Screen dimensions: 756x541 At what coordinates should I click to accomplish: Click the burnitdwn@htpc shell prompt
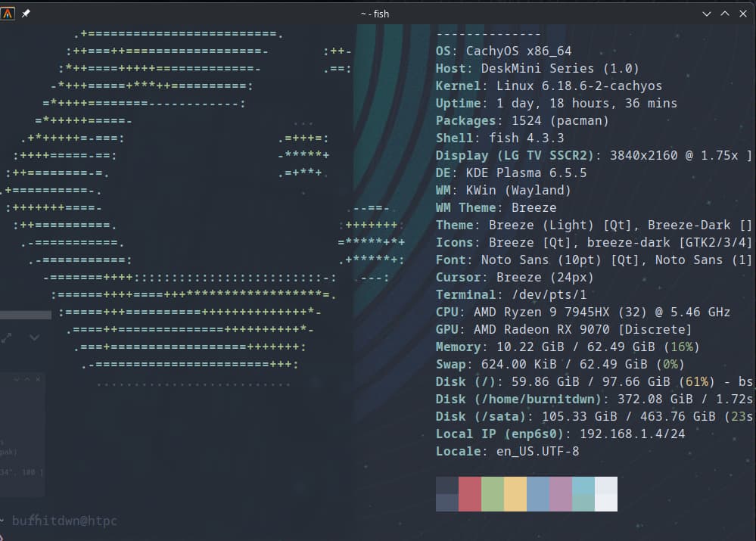64,521
